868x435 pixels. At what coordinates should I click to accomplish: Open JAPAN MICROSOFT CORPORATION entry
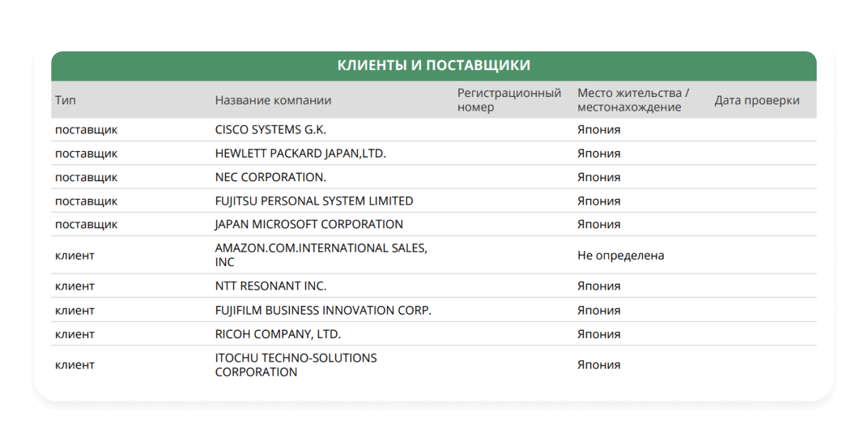(x=309, y=224)
